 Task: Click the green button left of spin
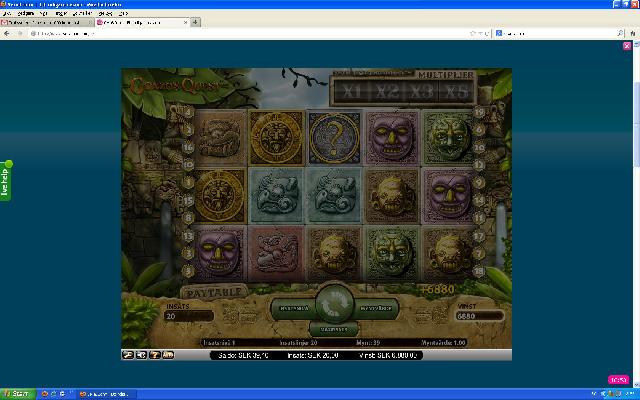point(294,309)
